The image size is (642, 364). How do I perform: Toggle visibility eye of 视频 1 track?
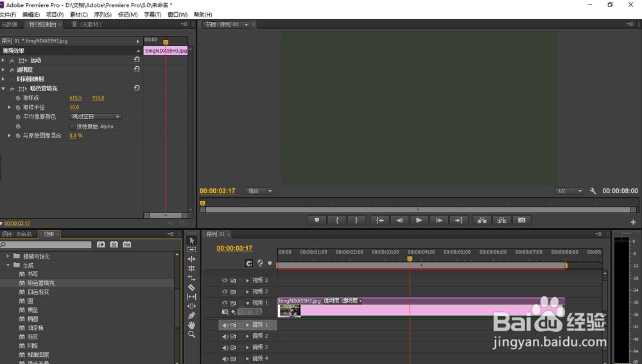click(x=224, y=302)
